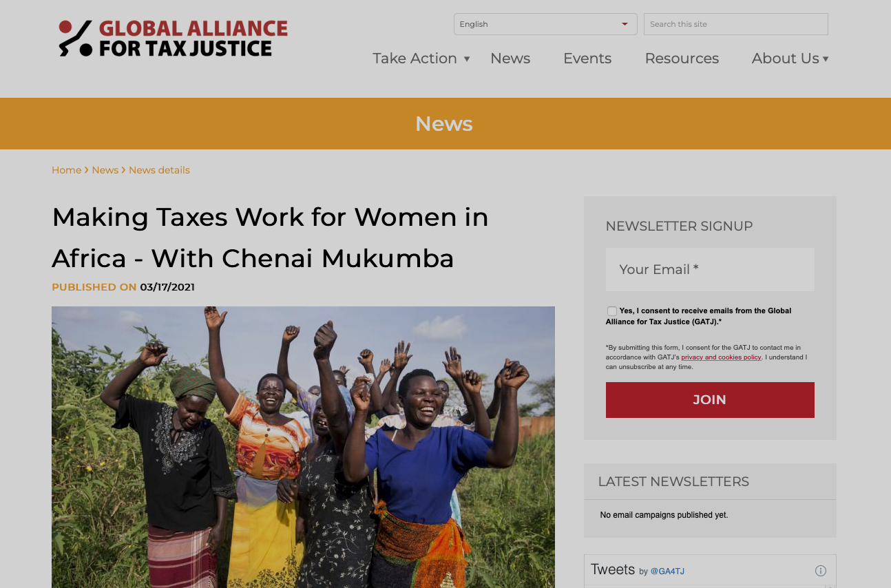
Task: Click the News details breadcrumb
Action: click(x=159, y=170)
